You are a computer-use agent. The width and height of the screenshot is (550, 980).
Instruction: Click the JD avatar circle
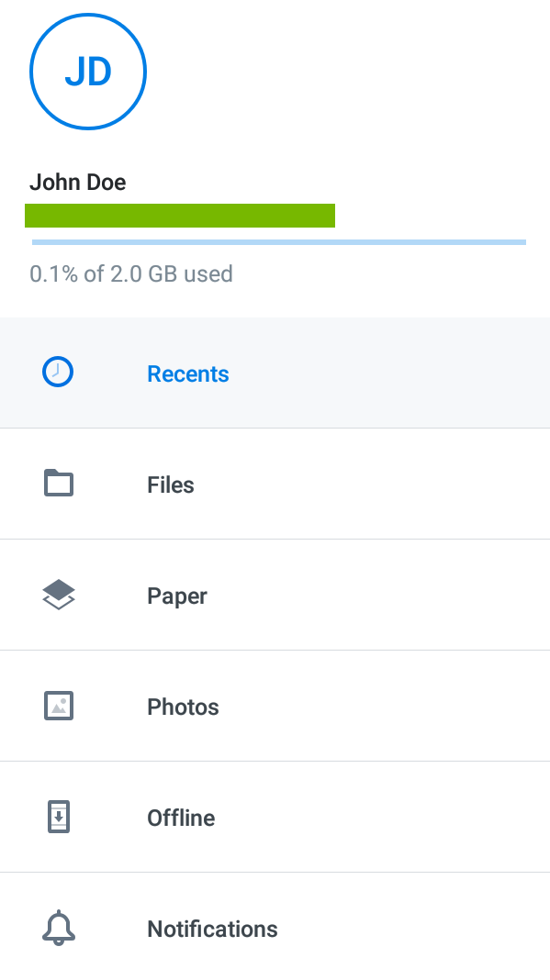click(87, 71)
